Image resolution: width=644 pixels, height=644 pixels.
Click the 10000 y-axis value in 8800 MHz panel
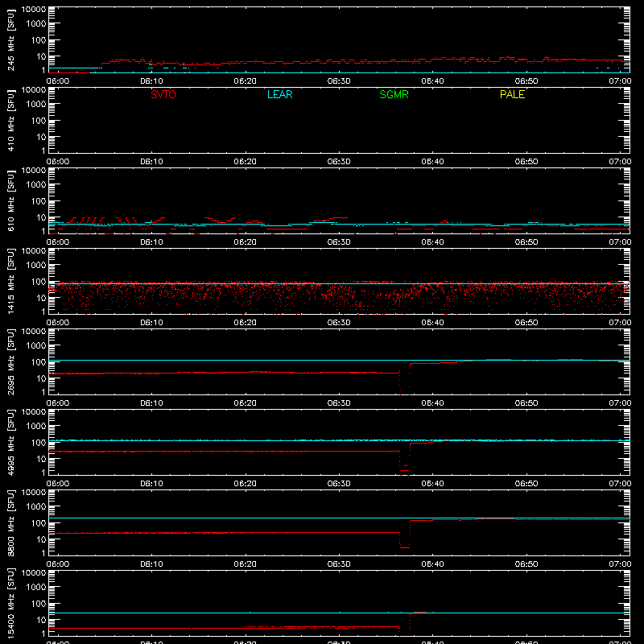click(34, 493)
